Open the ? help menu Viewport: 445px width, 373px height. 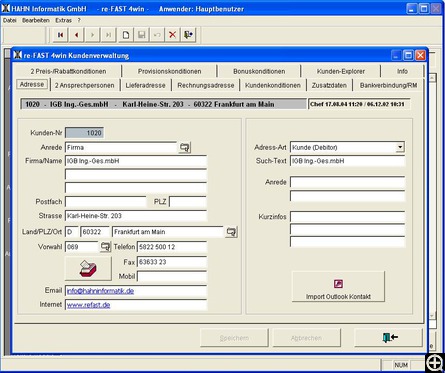pyautogui.click(x=79, y=20)
